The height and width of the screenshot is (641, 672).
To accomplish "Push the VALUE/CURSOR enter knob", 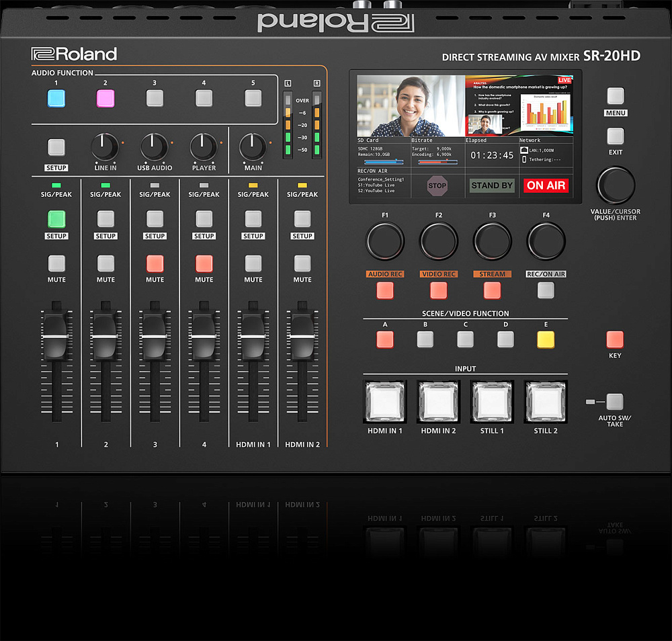I will (615, 183).
